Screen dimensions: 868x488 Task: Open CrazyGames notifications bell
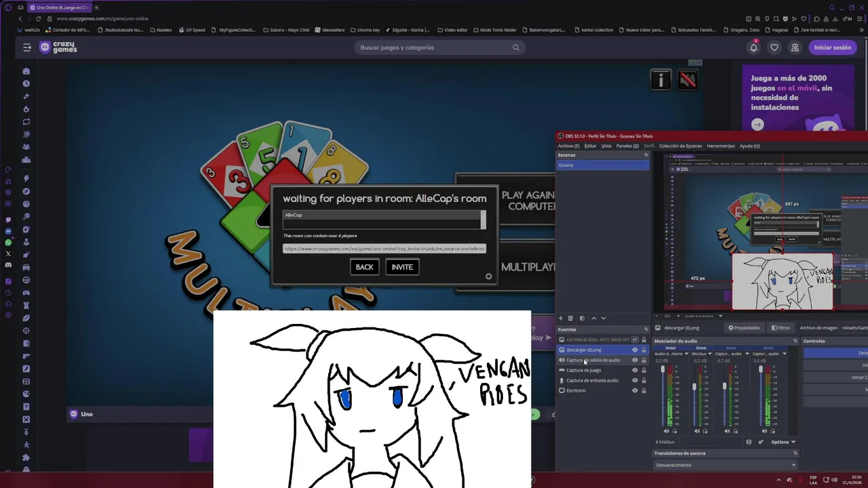pyautogui.click(x=753, y=47)
